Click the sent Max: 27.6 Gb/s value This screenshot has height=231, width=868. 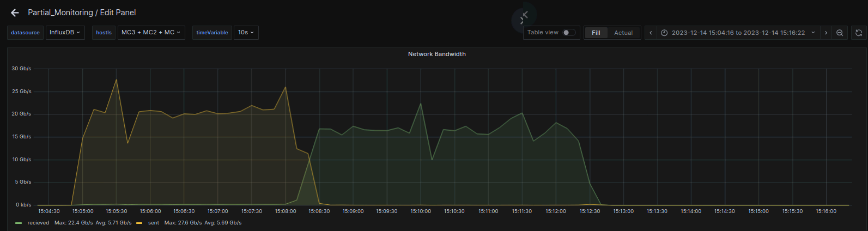[184, 223]
